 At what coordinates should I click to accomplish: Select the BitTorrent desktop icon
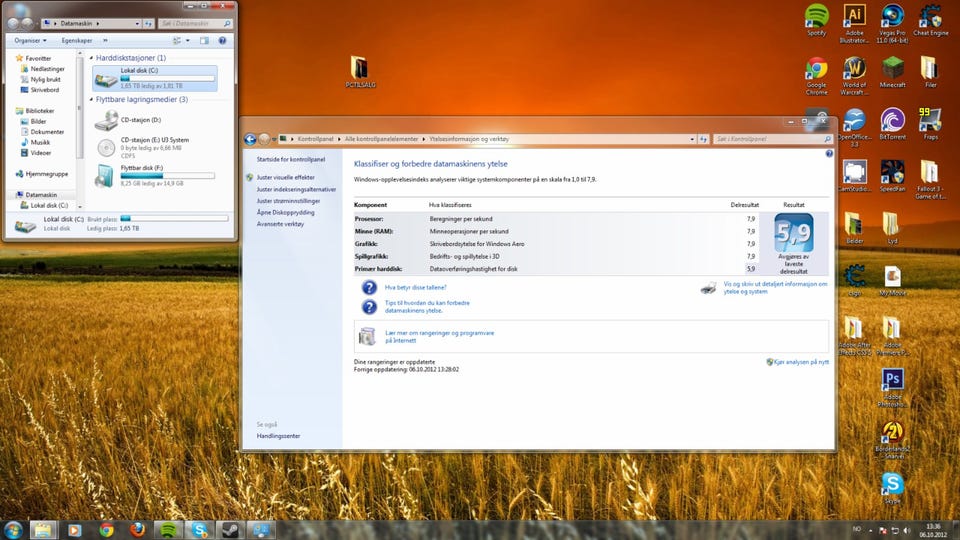pos(892,121)
